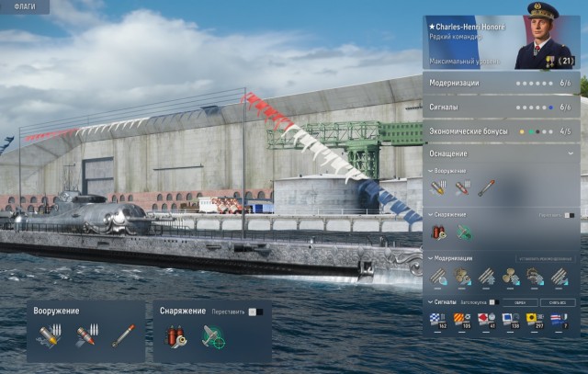Select the torpedo icon in the bottom Вооружение panel
The width and height of the screenshot is (588, 374).
[123, 335]
